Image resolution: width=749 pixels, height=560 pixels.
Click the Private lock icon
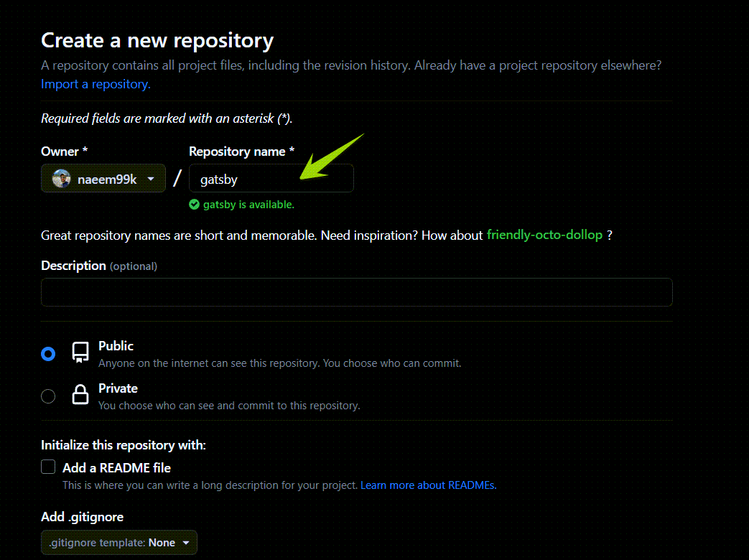(80, 395)
